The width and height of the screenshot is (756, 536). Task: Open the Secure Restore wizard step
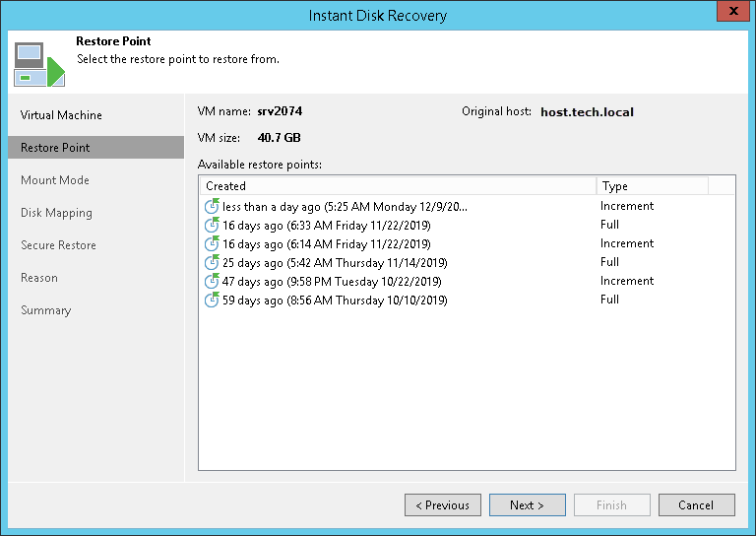pyautogui.click(x=58, y=245)
